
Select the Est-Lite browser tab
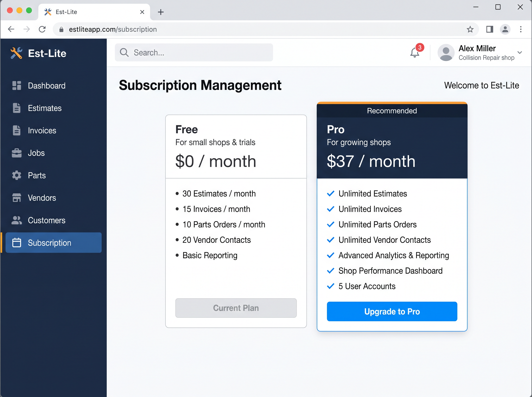pos(94,12)
